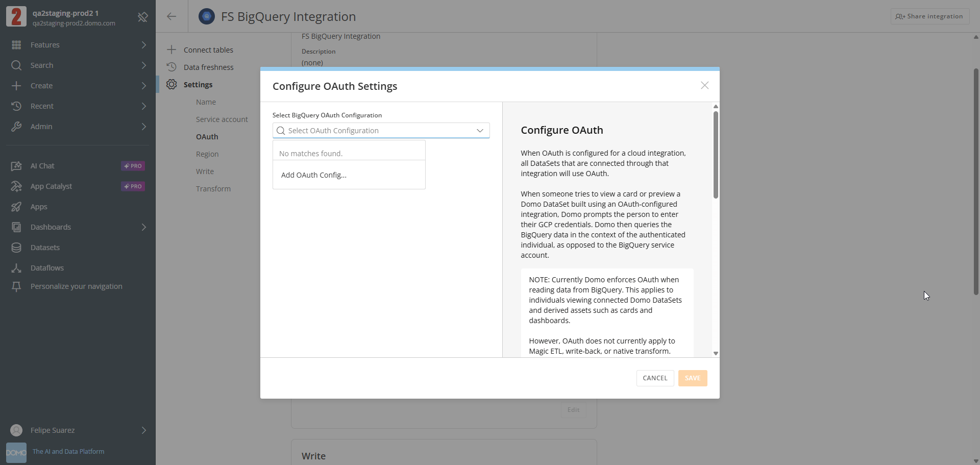Click the Data freshness clock icon
This screenshot has height=465, width=980.
click(x=171, y=67)
